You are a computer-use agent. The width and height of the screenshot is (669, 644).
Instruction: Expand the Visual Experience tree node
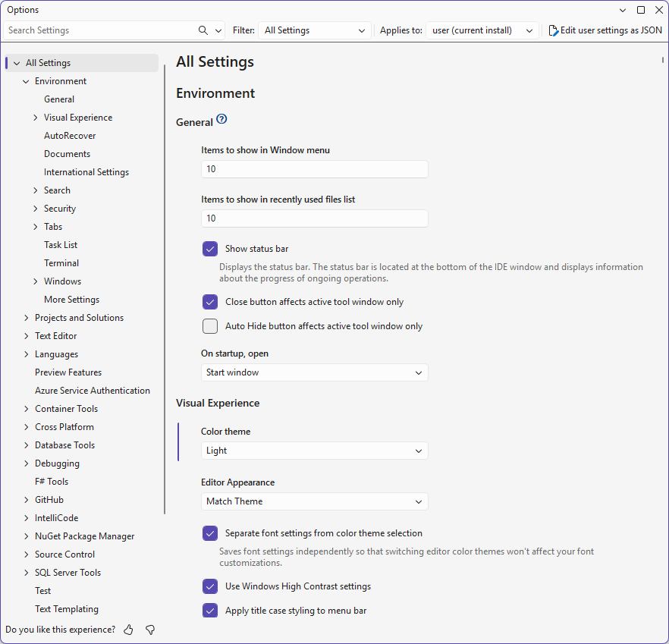point(36,118)
